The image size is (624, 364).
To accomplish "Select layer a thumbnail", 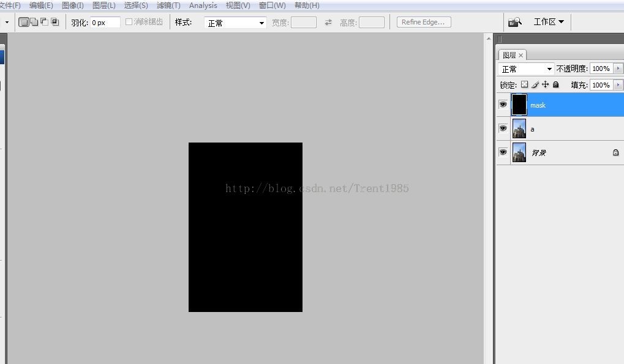I will coord(519,128).
